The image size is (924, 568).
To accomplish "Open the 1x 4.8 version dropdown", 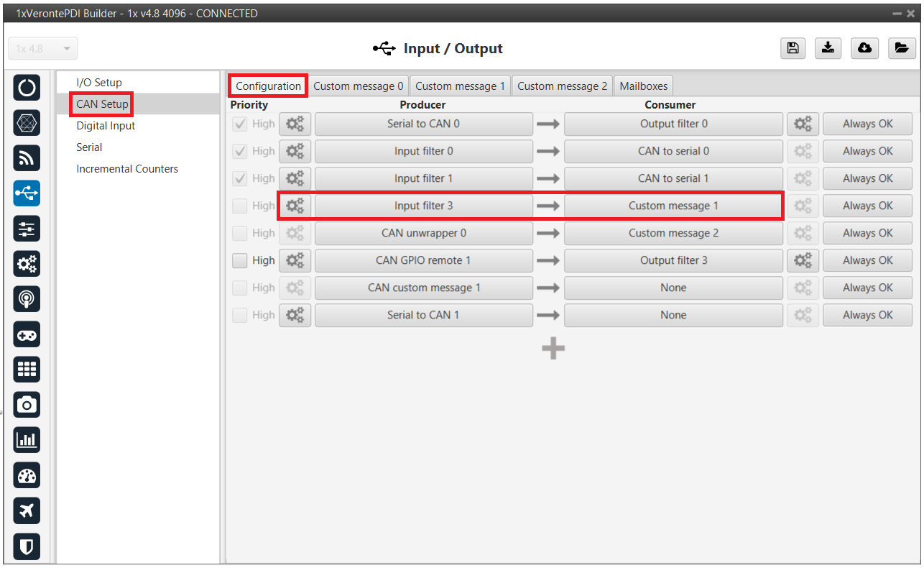I will pyautogui.click(x=43, y=49).
